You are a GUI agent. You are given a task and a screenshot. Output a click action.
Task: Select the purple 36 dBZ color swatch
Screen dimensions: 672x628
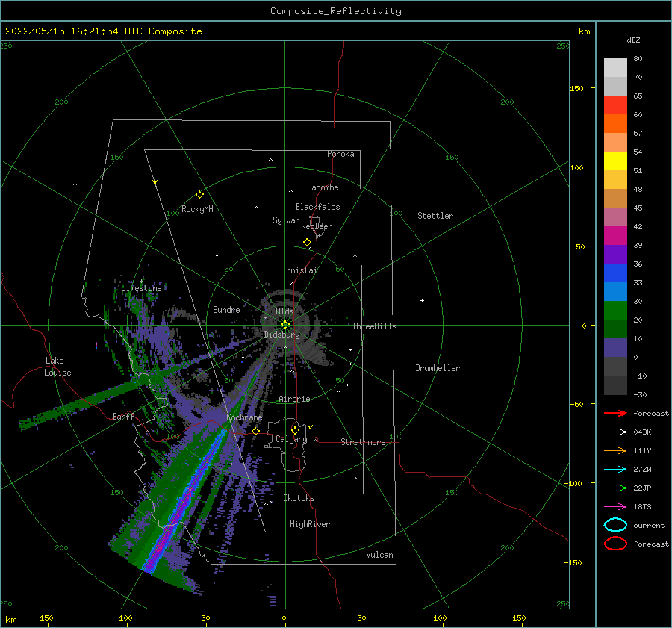615,254
